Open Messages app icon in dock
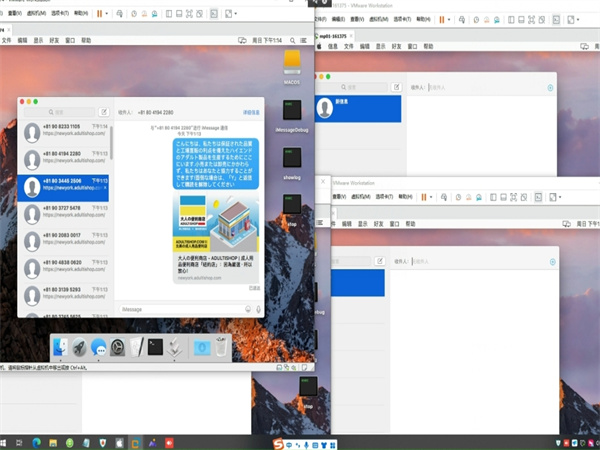The width and height of the screenshot is (600, 450). click(x=100, y=347)
